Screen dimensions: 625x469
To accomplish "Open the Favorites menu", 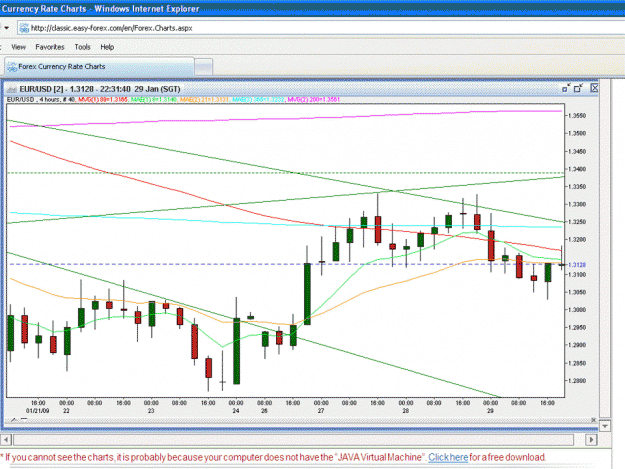I will tap(50, 47).
